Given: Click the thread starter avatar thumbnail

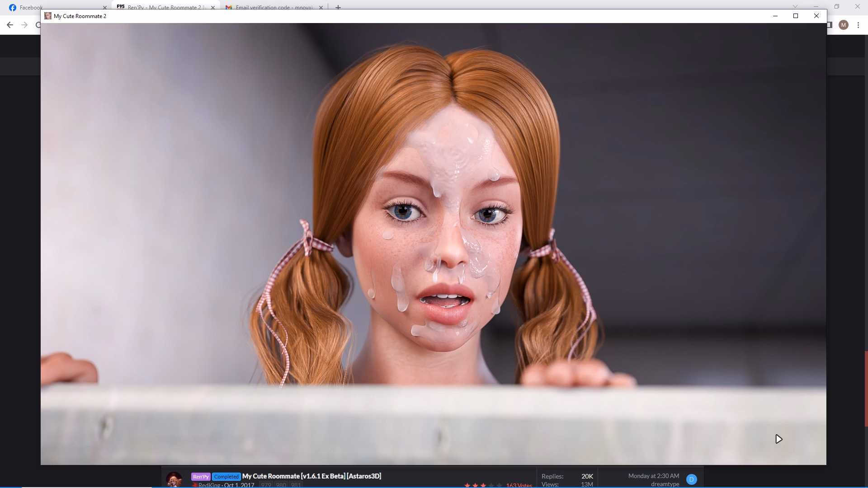Looking at the screenshot, I should pyautogui.click(x=174, y=479).
